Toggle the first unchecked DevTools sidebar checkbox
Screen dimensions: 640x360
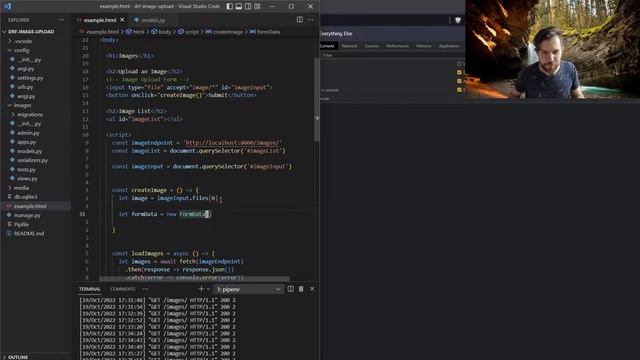(x=459, y=64)
